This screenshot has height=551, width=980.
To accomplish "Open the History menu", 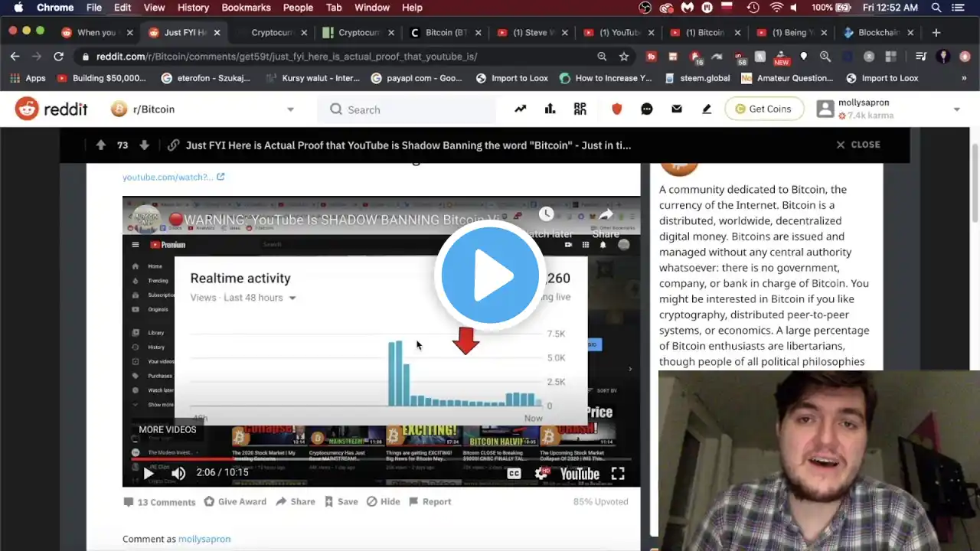I will tap(193, 8).
